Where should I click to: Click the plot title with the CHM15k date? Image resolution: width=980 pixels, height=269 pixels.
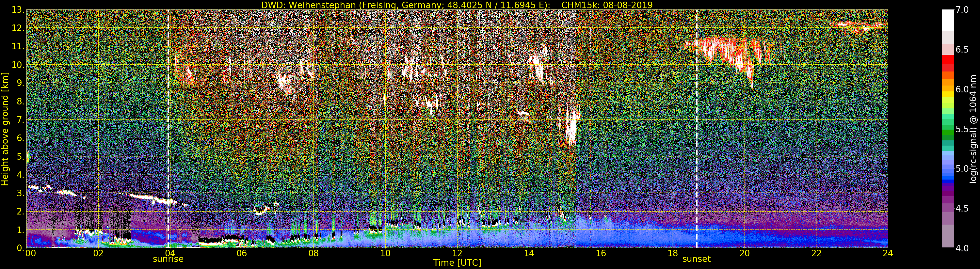click(457, 5)
